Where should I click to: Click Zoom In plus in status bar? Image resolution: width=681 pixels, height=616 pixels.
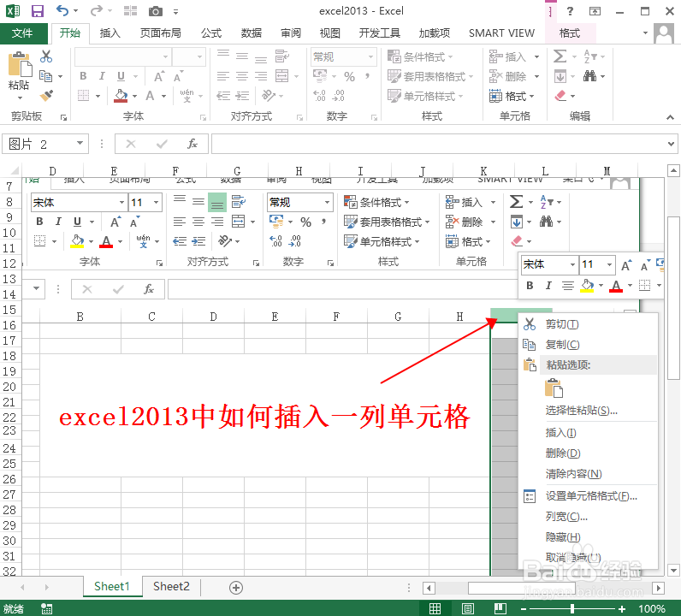[621, 609]
